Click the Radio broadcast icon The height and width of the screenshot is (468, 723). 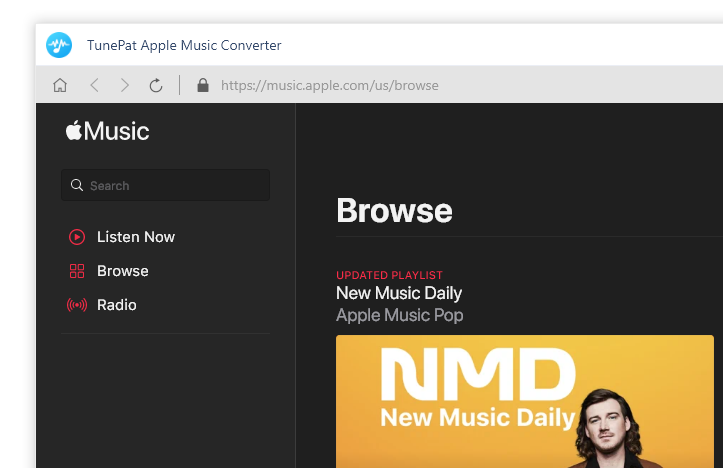click(77, 305)
